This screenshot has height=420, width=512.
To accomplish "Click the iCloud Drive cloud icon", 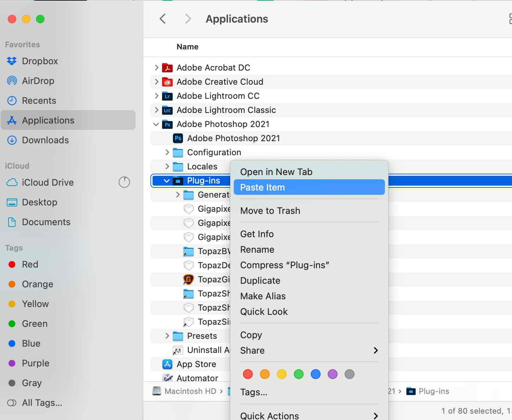I will (x=12, y=182).
